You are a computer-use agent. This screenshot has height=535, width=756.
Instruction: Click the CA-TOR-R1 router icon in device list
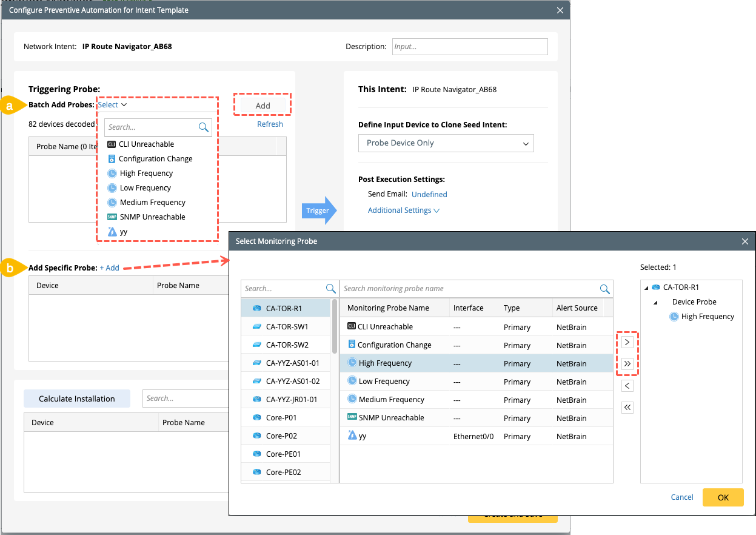coord(256,309)
